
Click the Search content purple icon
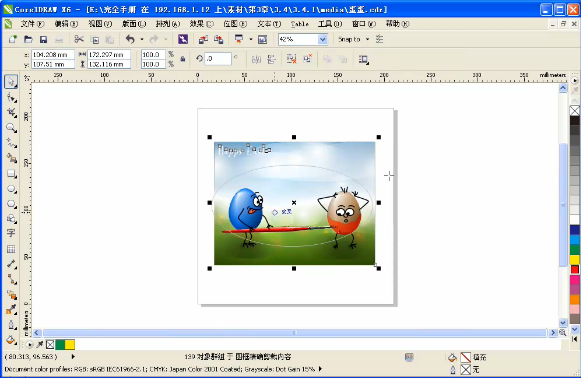click(183, 39)
